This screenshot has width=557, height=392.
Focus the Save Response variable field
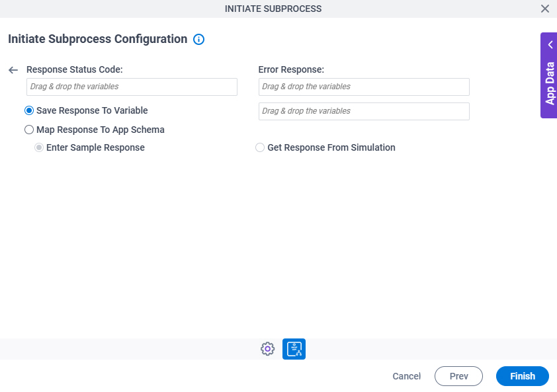pyautogui.click(x=364, y=111)
